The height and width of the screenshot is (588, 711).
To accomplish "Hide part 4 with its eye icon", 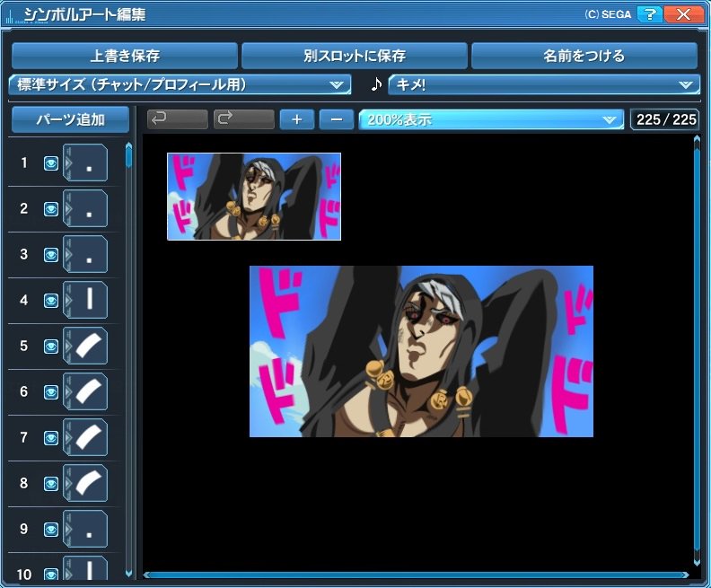I will pyautogui.click(x=51, y=301).
